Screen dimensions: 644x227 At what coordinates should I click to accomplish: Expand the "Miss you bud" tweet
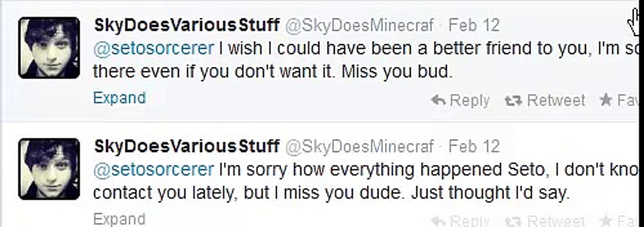click(x=119, y=98)
